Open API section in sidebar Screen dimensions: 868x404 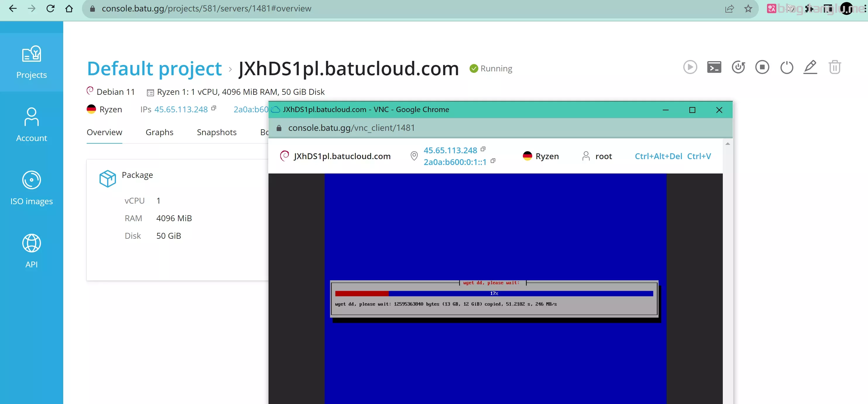click(x=31, y=251)
